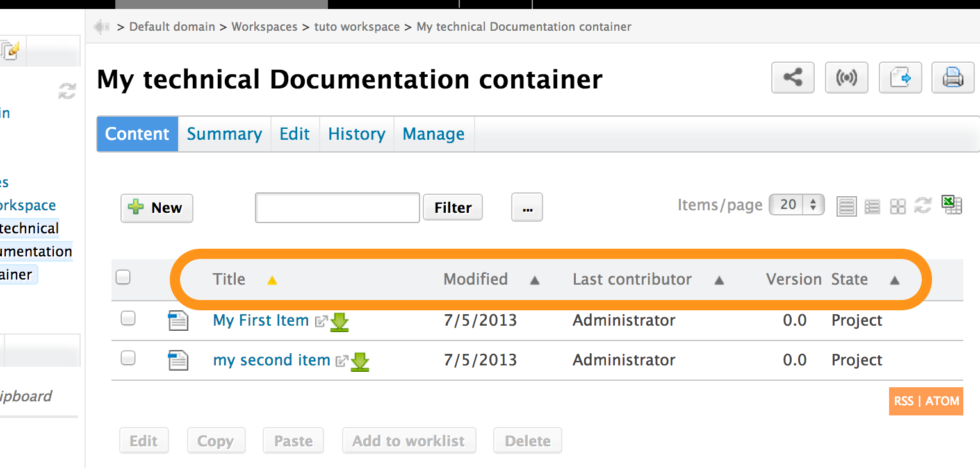Open the History tab
This screenshot has width=980, height=468.
pyautogui.click(x=356, y=134)
